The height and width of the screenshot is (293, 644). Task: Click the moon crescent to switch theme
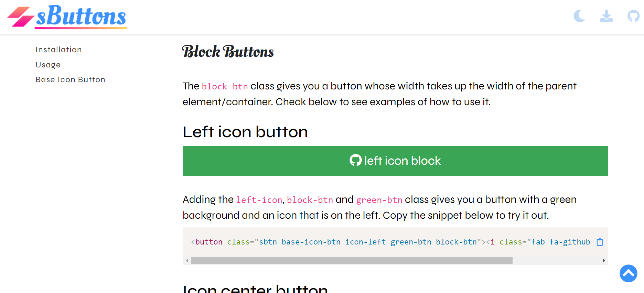point(579,16)
